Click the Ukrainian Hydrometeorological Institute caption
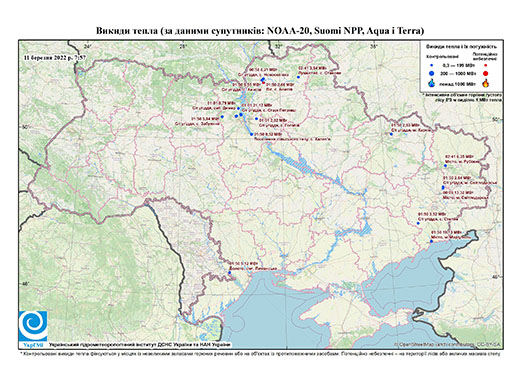 click(139, 345)
